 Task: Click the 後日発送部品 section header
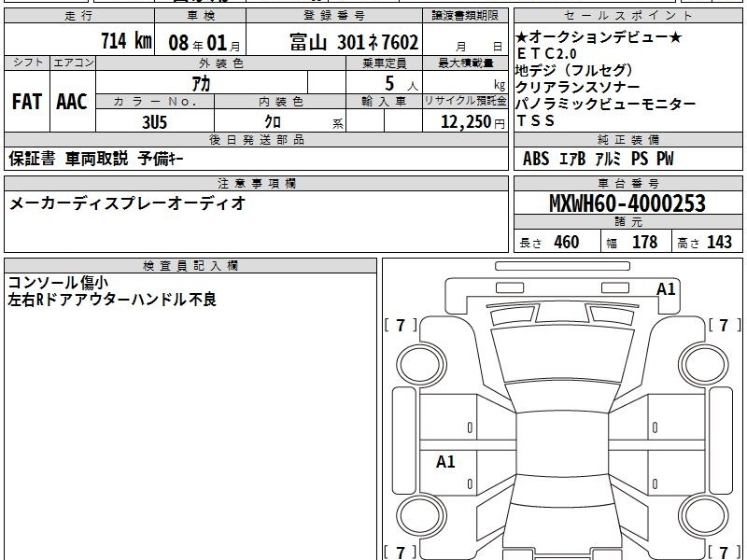[256, 139]
